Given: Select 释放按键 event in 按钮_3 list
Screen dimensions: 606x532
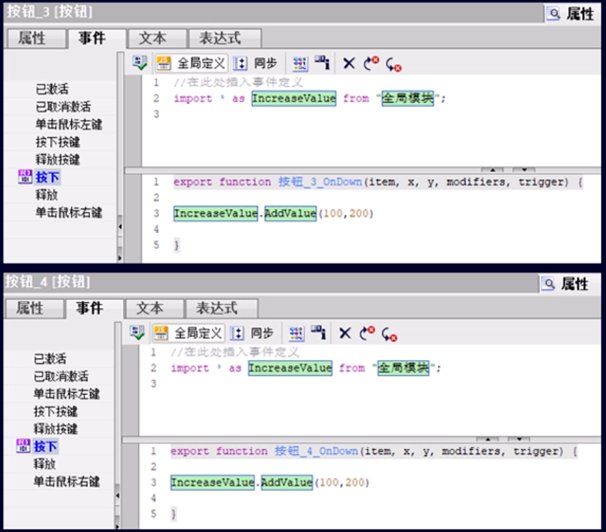Looking at the screenshot, I should click(58, 160).
